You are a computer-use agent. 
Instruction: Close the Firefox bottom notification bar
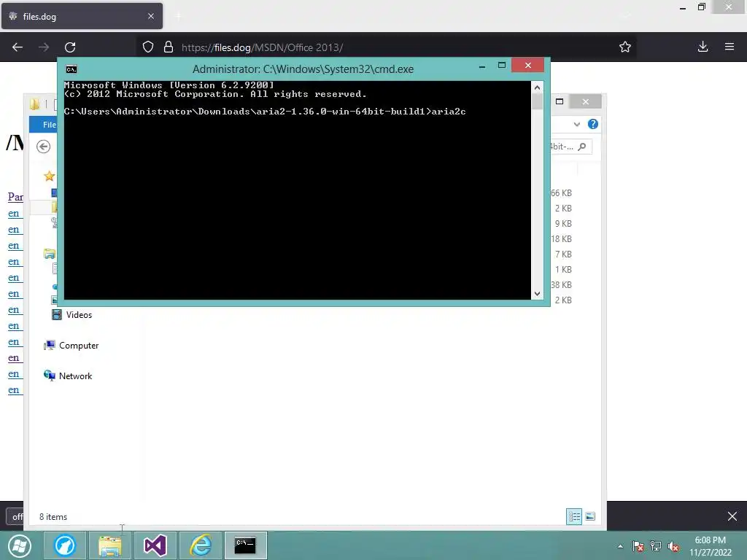(x=732, y=516)
